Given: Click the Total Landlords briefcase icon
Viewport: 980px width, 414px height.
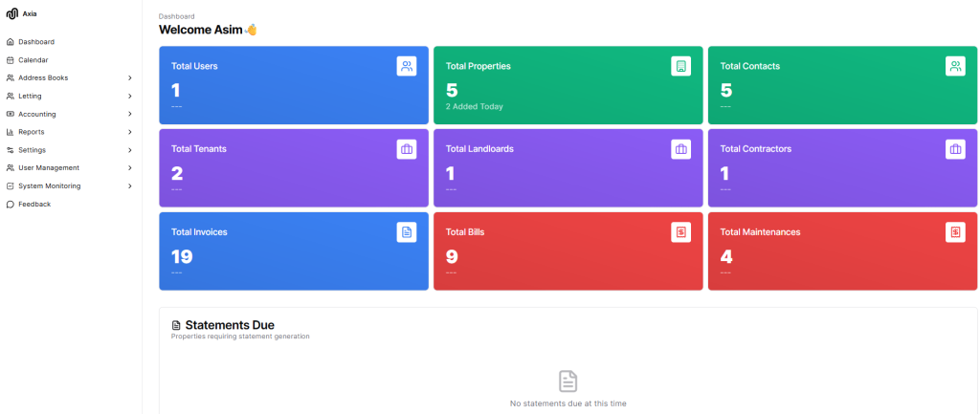Looking at the screenshot, I should pos(680,149).
